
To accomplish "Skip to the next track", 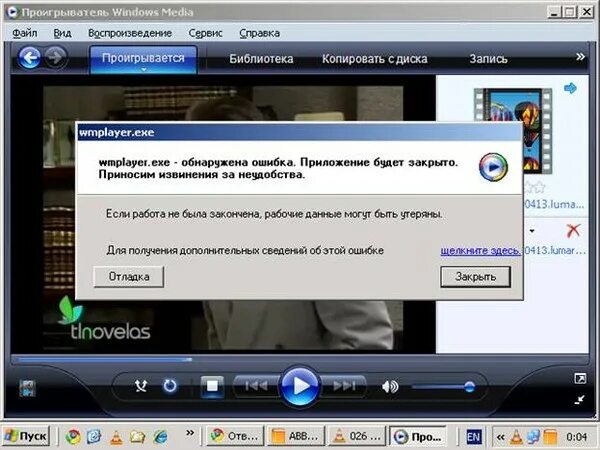I will [x=344, y=386].
